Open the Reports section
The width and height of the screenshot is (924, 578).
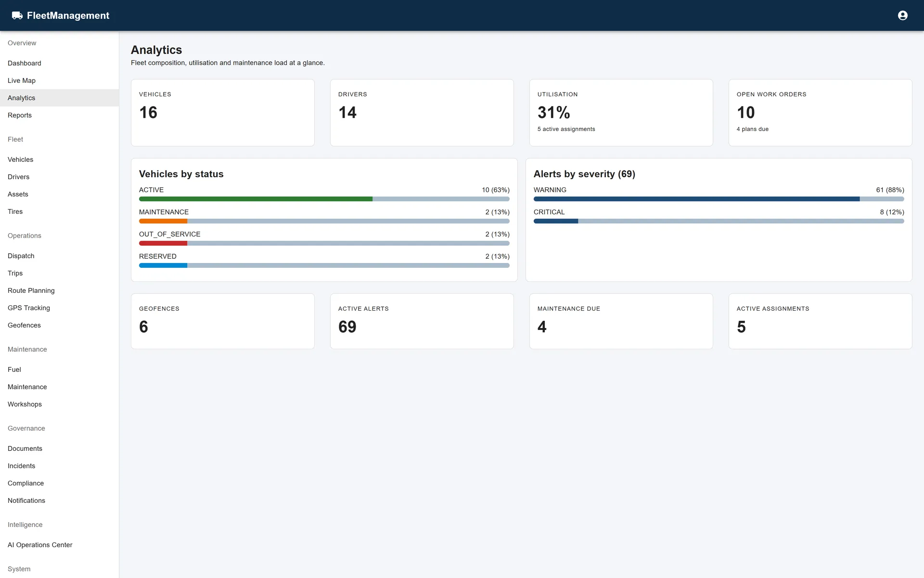59,115
